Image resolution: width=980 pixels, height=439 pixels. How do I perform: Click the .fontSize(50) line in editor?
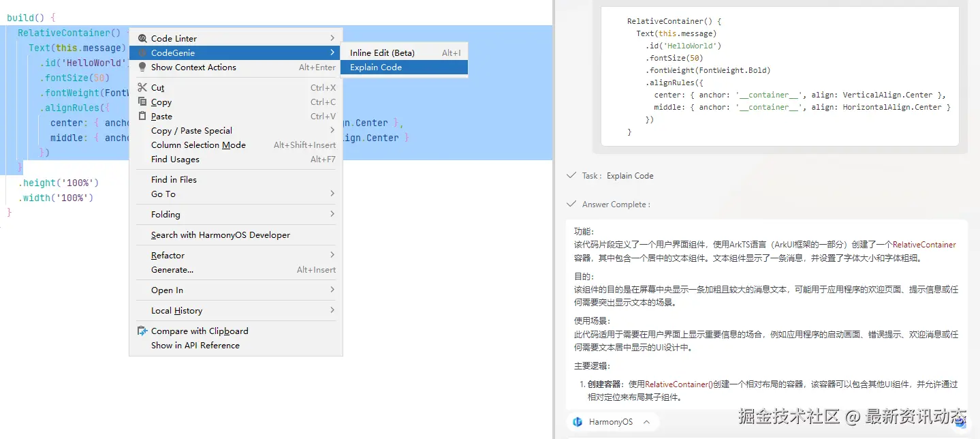(75, 78)
